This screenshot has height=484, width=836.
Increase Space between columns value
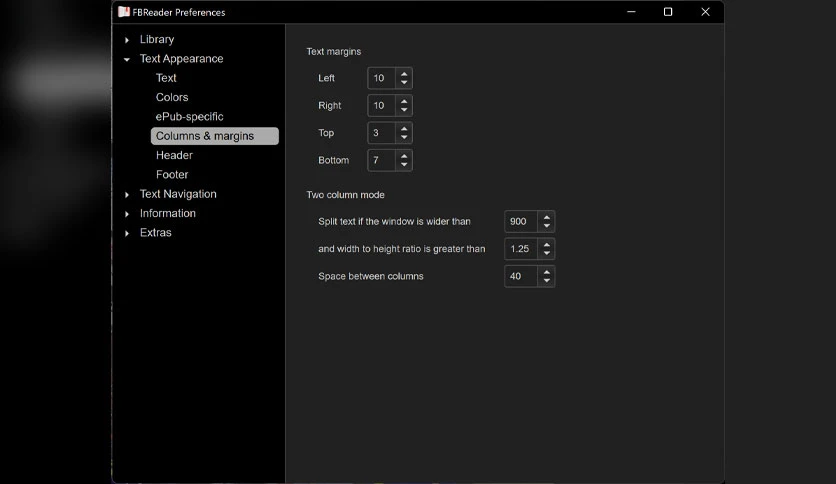pyautogui.click(x=546, y=272)
